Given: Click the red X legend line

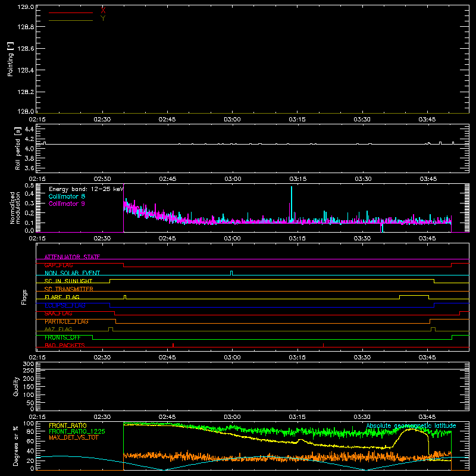Looking at the screenshot, I should pos(71,12).
